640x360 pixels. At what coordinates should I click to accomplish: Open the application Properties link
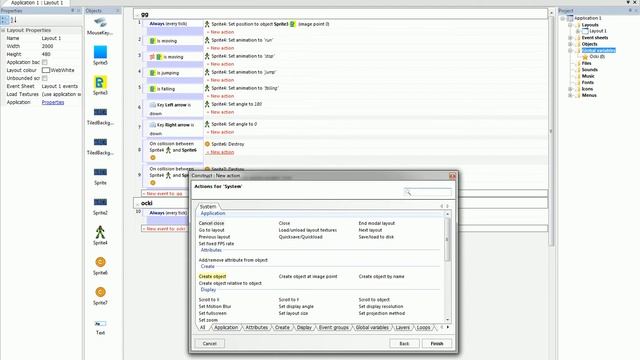pyautogui.click(x=53, y=102)
